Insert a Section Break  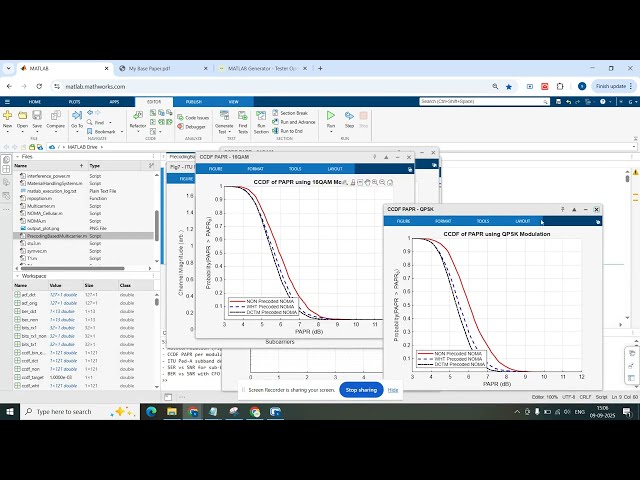[x=290, y=113]
